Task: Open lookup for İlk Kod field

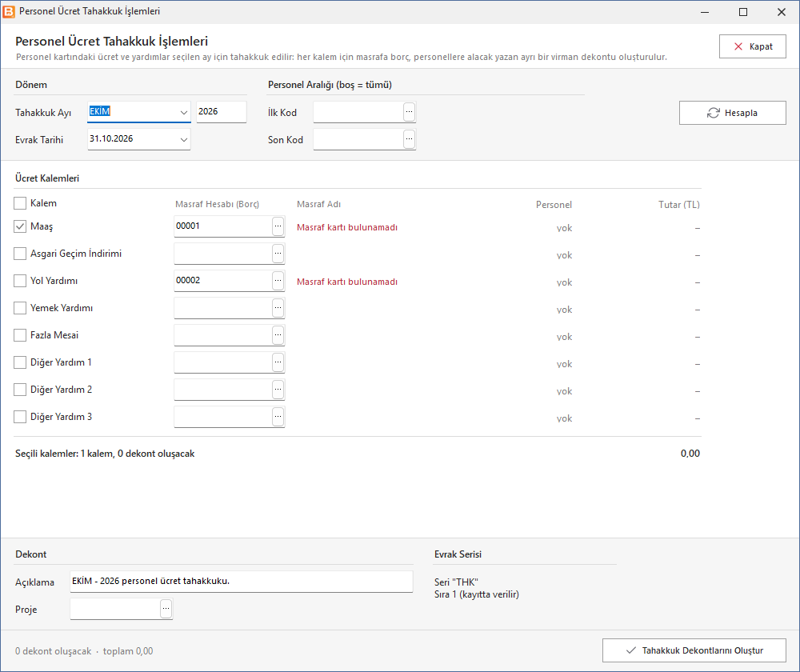Action: tap(409, 112)
